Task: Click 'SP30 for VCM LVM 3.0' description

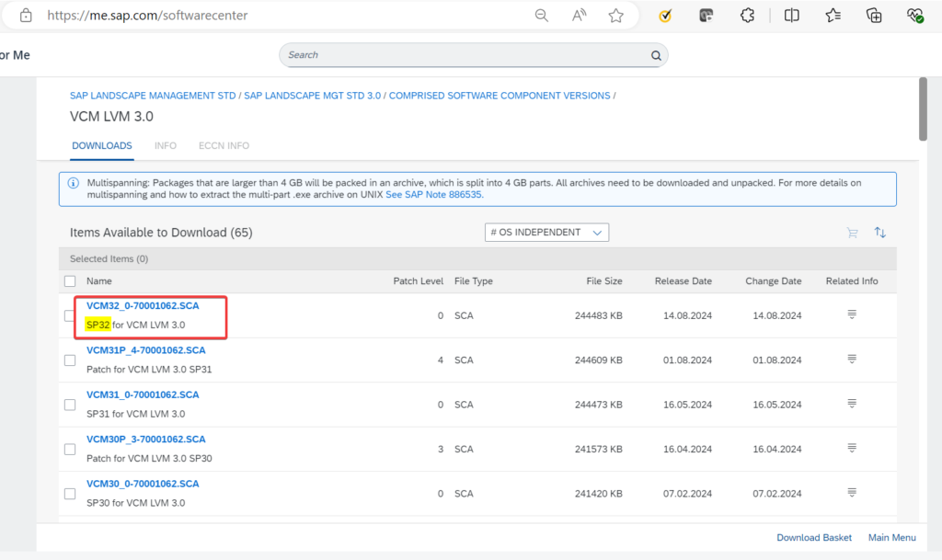Action: coord(136,502)
